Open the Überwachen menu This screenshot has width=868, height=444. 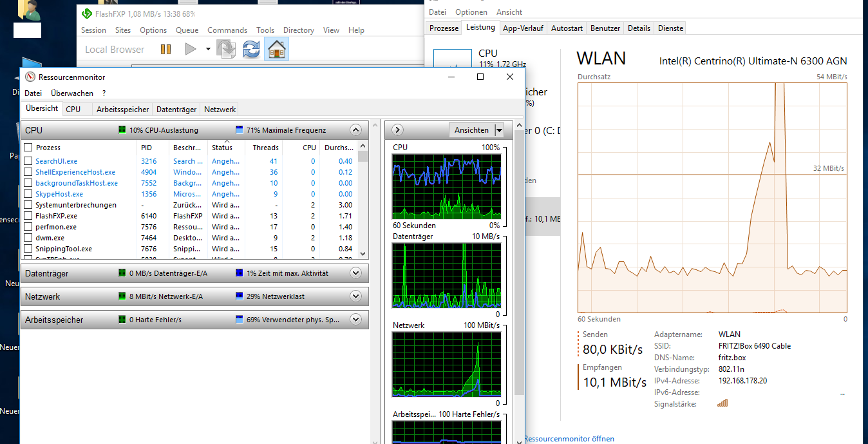pos(72,93)
